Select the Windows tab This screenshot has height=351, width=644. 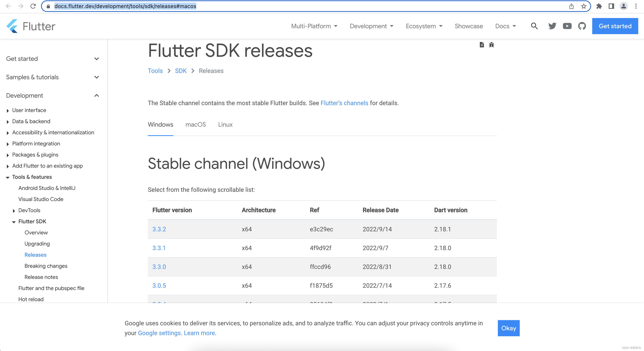tap(161, 124)
